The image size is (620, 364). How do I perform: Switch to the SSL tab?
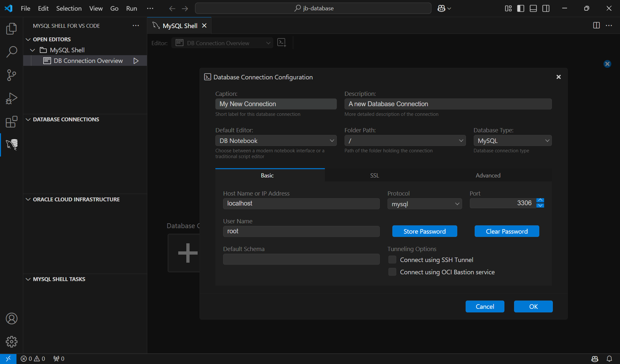[x=374, y=175]
